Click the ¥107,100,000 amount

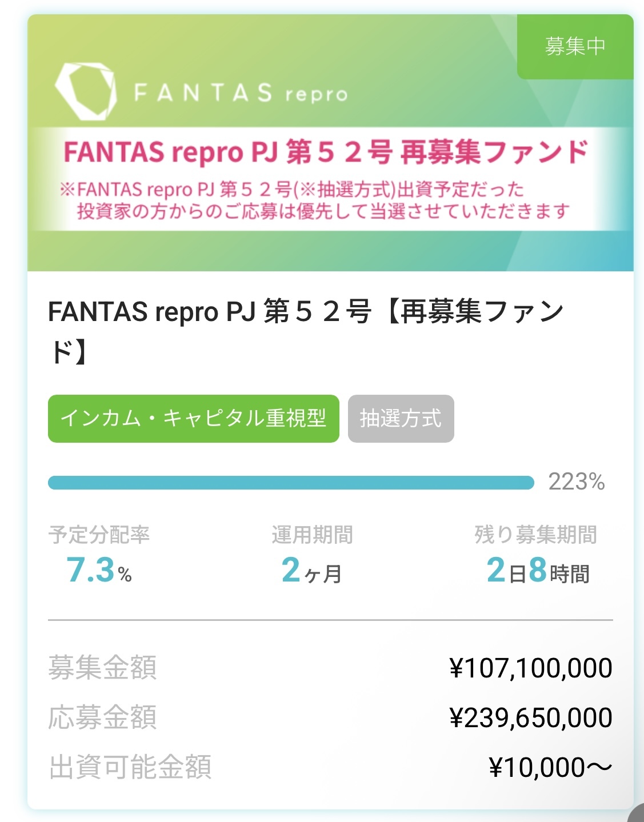531,668
